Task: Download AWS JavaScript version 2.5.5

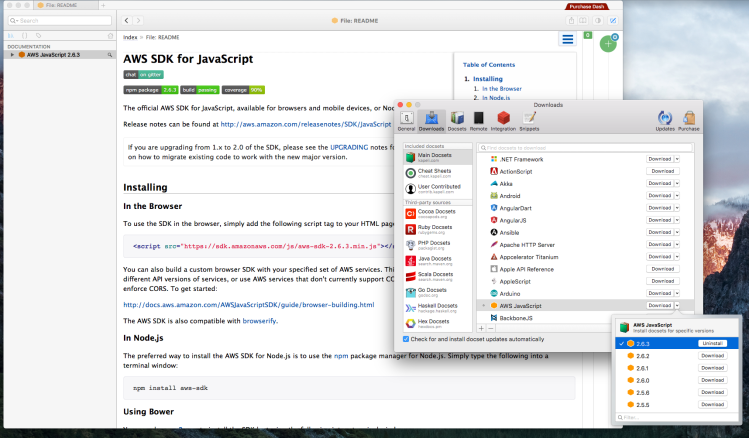Action: pyautogui.click(x=713, y=405)
